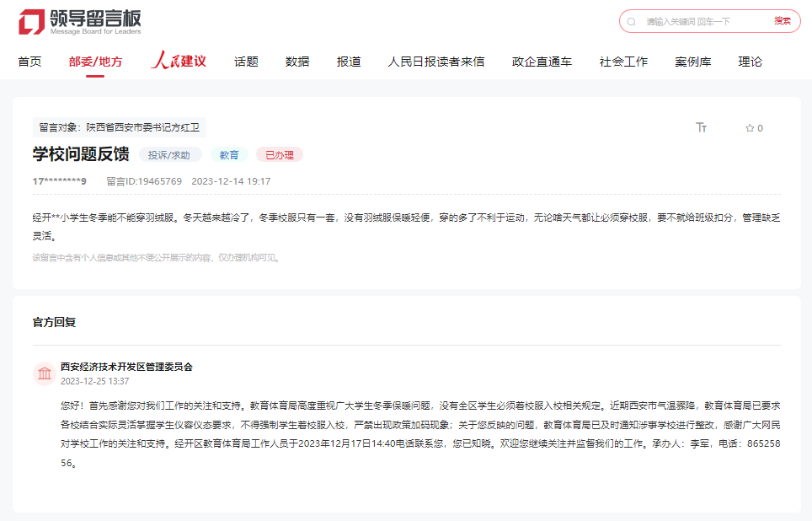Toggle the favorite star on this message
The width and height of the screenshot is (812, 521).
click(749, 127)
